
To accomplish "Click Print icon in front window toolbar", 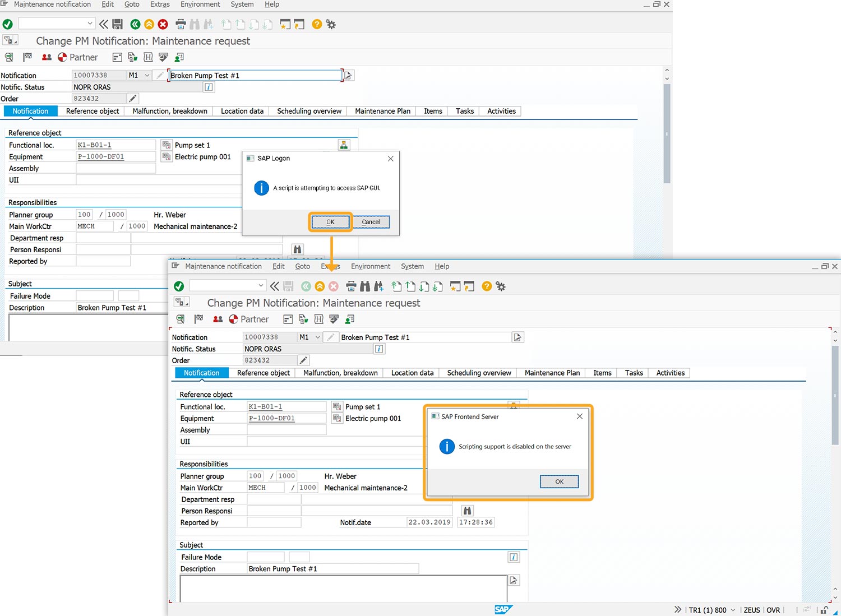I will coord(351,286).
